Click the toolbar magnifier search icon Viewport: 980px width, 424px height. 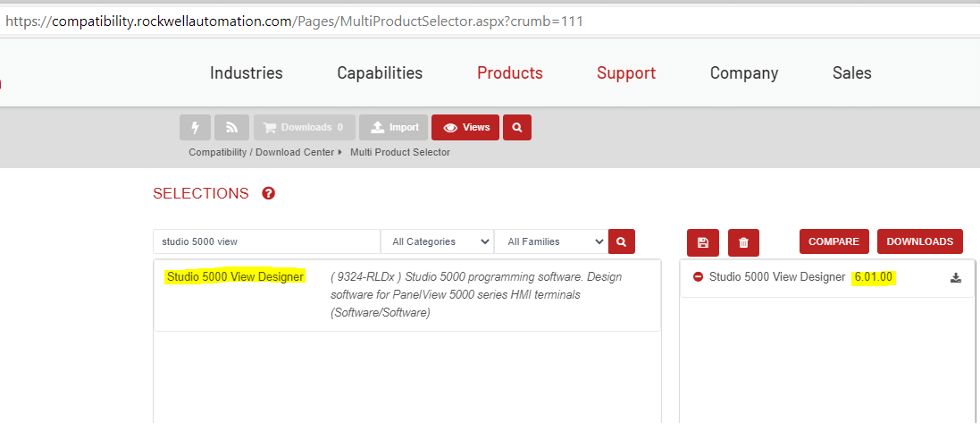(x=517, y=127)
